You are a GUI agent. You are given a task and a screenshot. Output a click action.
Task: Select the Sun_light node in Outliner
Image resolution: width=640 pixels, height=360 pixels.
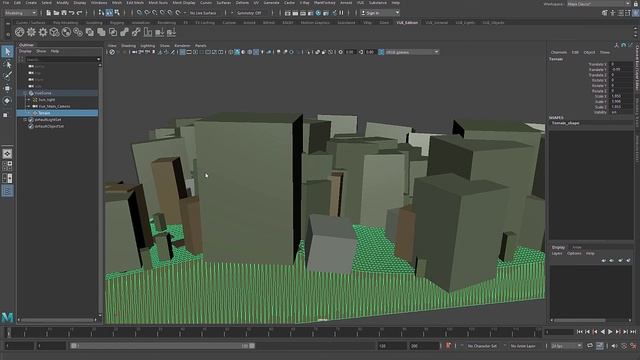pyautogui.click(x=47, y=100)
